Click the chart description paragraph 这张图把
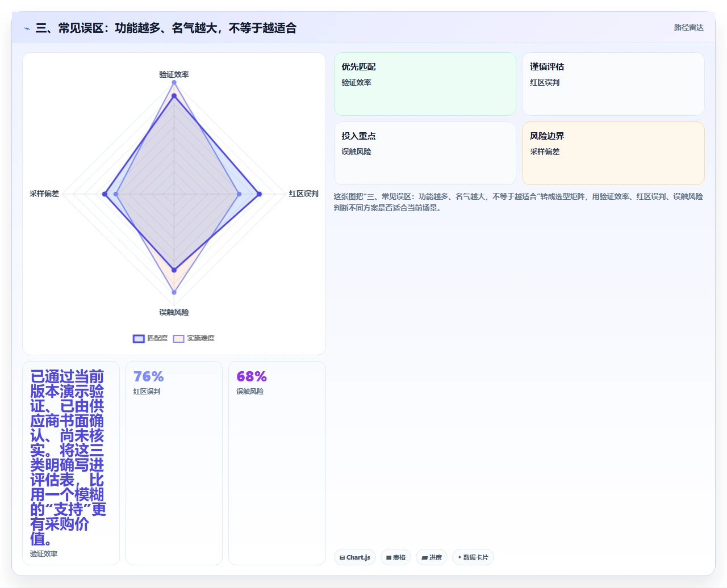Screen dimensions: 727x588 pos(518,202)
